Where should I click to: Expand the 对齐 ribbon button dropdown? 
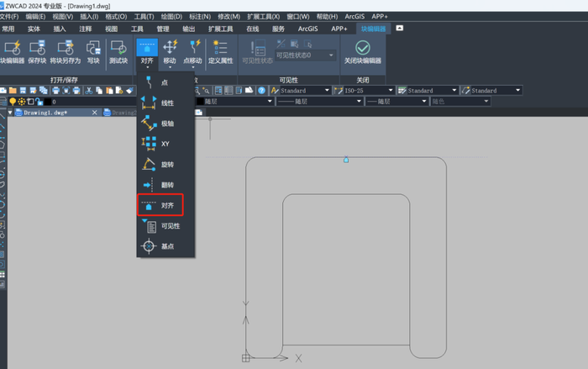point(147,67)
